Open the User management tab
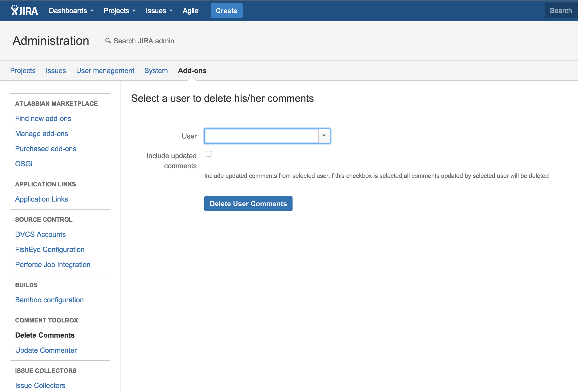The height and width of the screenshot is (392, 578). point(105,71)
